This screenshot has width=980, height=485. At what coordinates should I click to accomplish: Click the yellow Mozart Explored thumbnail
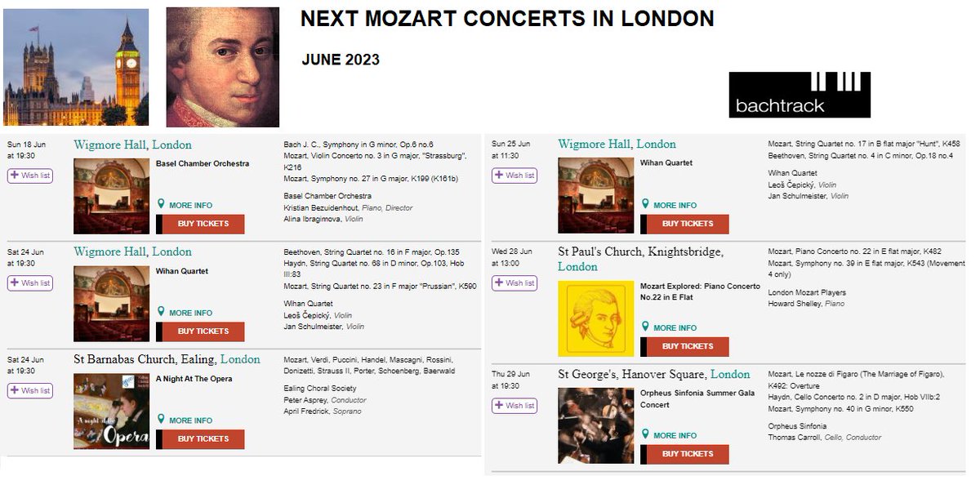pos(596,318)
